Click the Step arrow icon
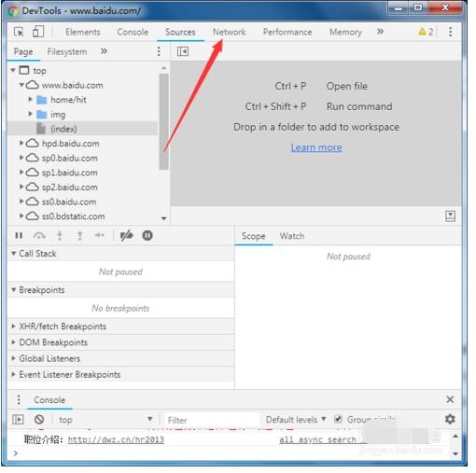 100,235
